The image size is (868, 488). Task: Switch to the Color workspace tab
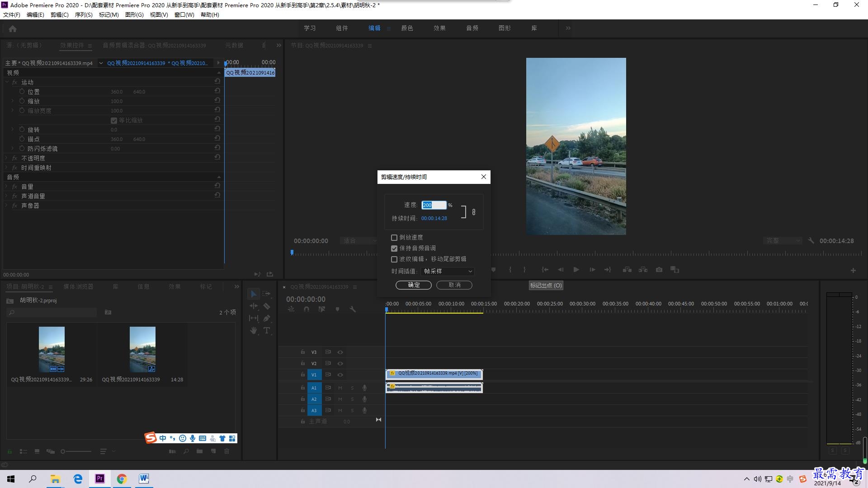tap(407, 28)
